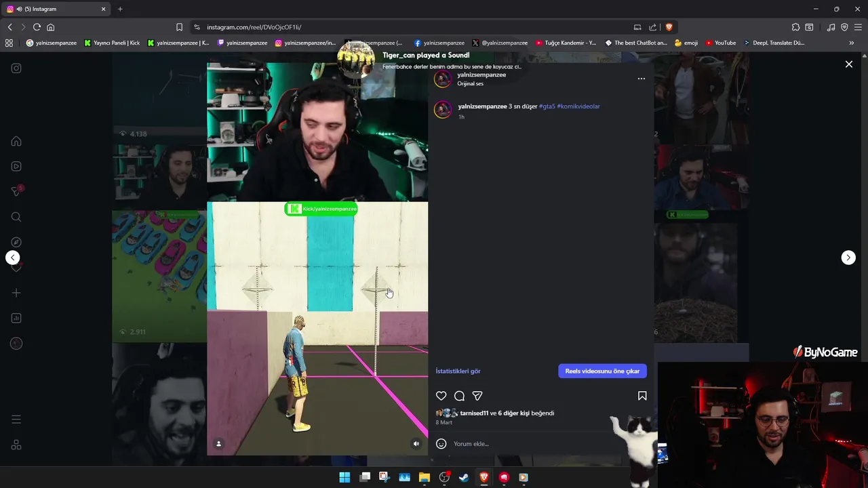Open browser apps grid icon in the bookmarks bar

[9, 43]
